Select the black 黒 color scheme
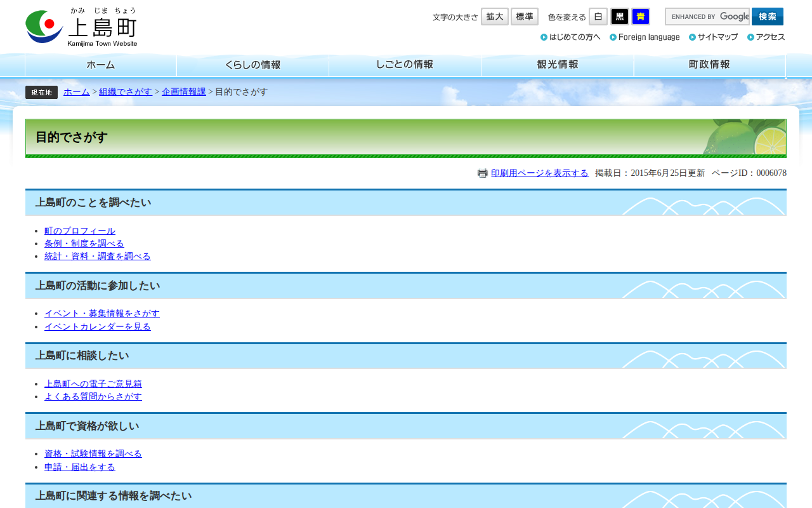The image size is (812, 508). pos(620,17)
